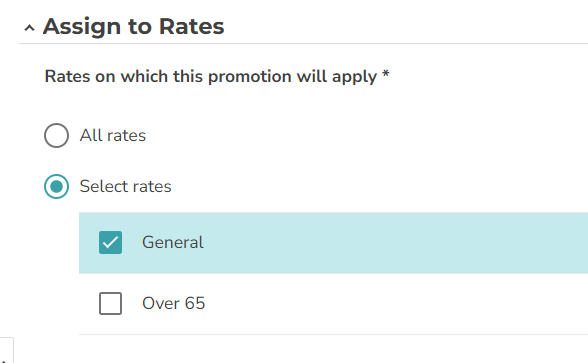Click the upward caret before Assign to Rates

[x=29, y=27]
